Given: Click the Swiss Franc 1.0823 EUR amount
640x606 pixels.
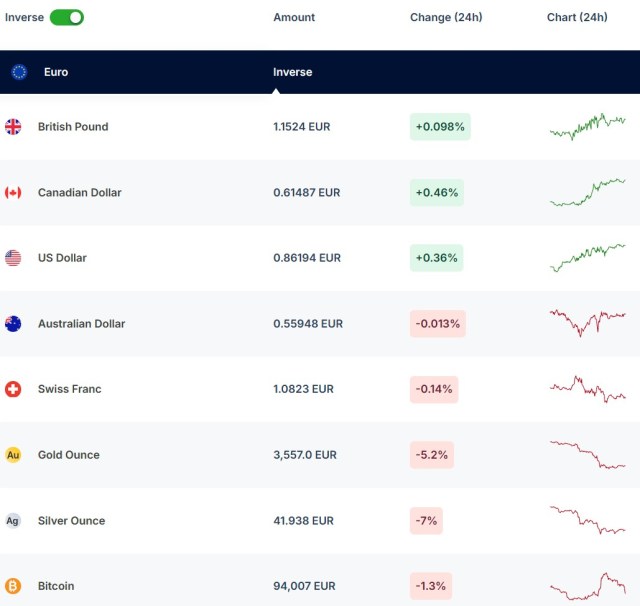Looking at the screenshot, I should [304, 389].
